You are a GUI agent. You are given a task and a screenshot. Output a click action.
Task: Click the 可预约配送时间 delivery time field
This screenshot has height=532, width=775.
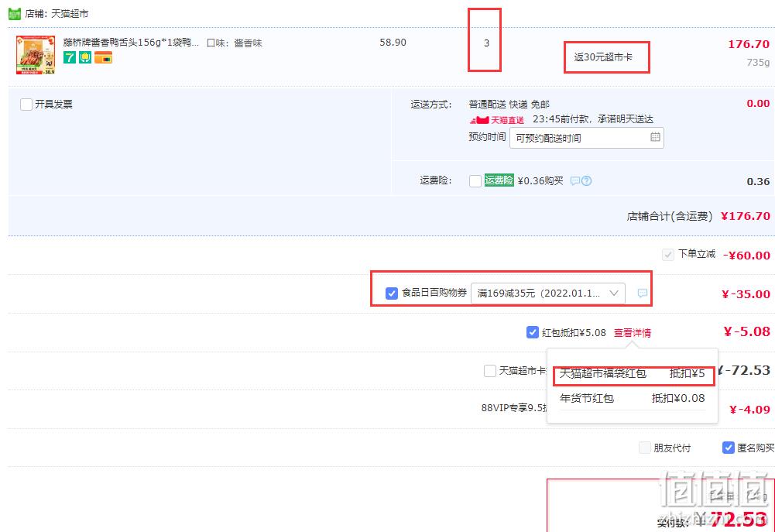587,137
